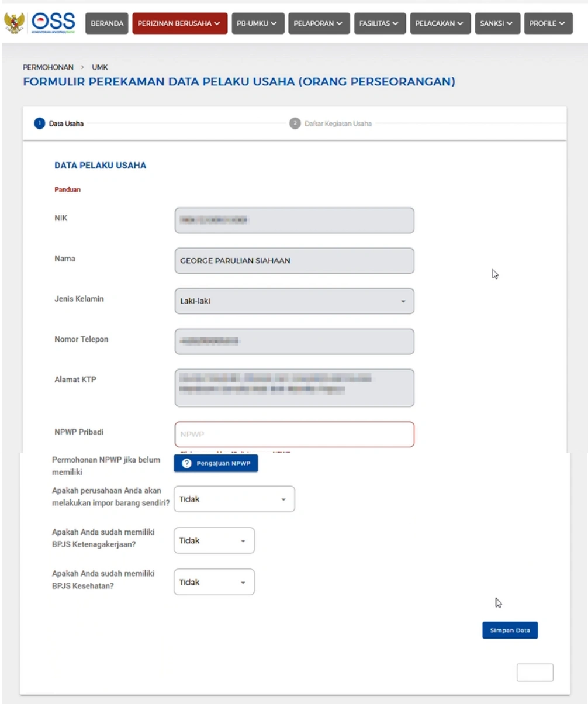Viewport: 588px width, 710px height.
Task: Open the FASILITAS dropdown
Action: click(379, 23)
